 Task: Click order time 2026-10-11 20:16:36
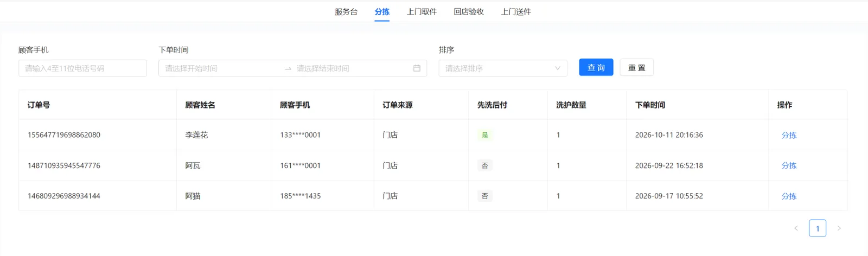[669, 135]
